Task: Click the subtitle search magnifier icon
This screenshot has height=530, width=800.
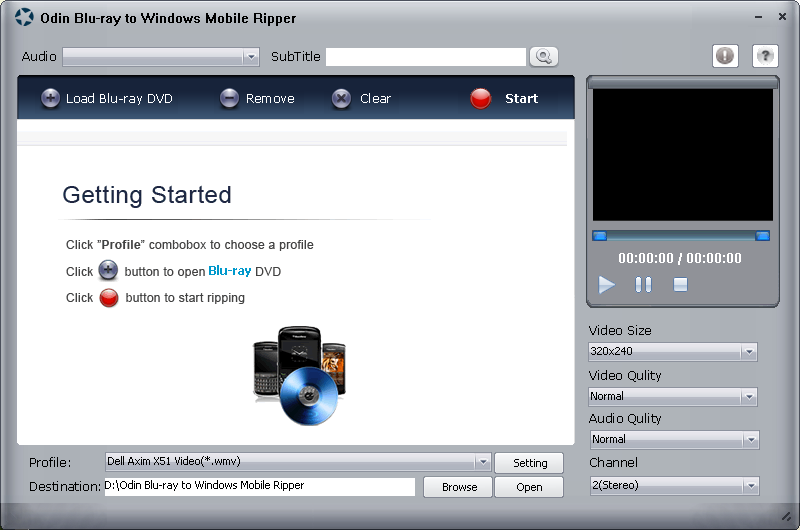Action: coord(544,57)
